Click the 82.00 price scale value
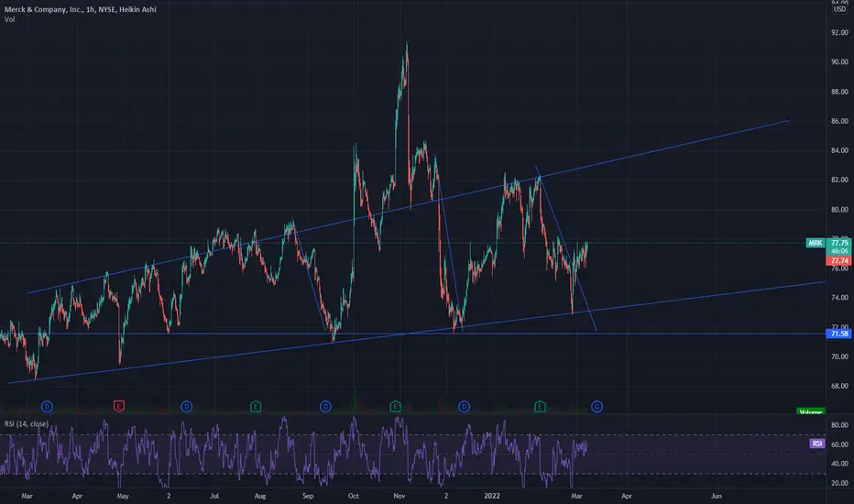Image resolution: width=854 pixels, height=504 pixels. pos(839,180)
